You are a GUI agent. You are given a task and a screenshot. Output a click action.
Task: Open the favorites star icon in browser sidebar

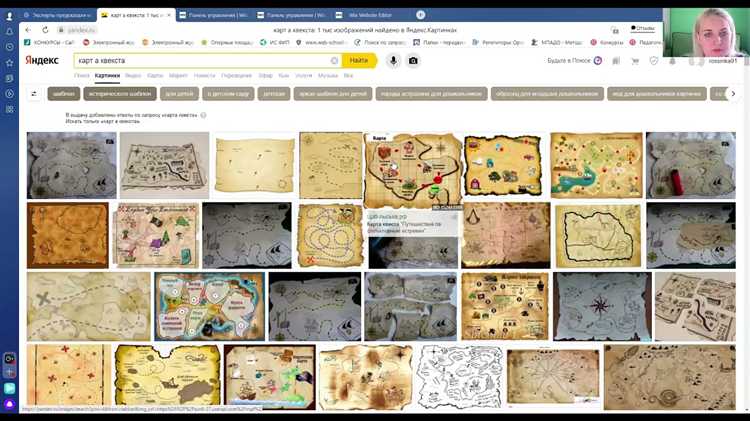(9, 63)
